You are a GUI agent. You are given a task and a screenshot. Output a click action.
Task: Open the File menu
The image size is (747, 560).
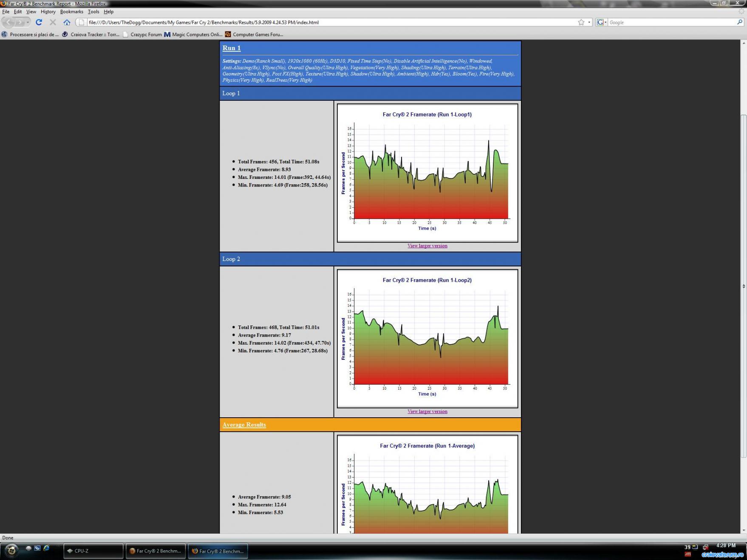tap(6, 11)
